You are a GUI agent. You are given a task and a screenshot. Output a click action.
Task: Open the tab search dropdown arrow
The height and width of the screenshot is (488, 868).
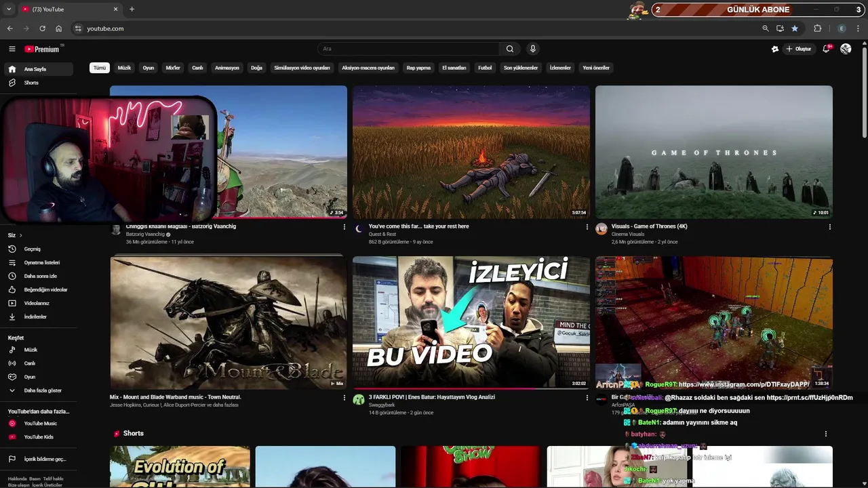[9, 9]
